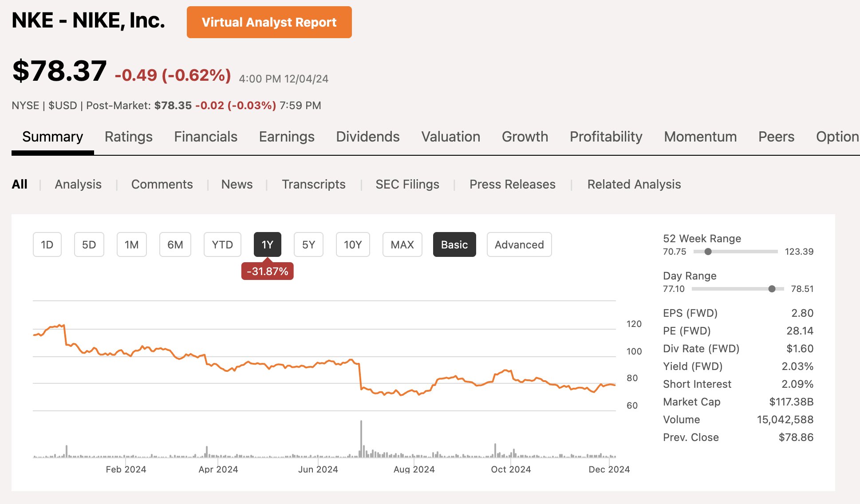The image size is (860, 504).
Task: Click the EPS (FWD) value 2.80
Action: 802,313
